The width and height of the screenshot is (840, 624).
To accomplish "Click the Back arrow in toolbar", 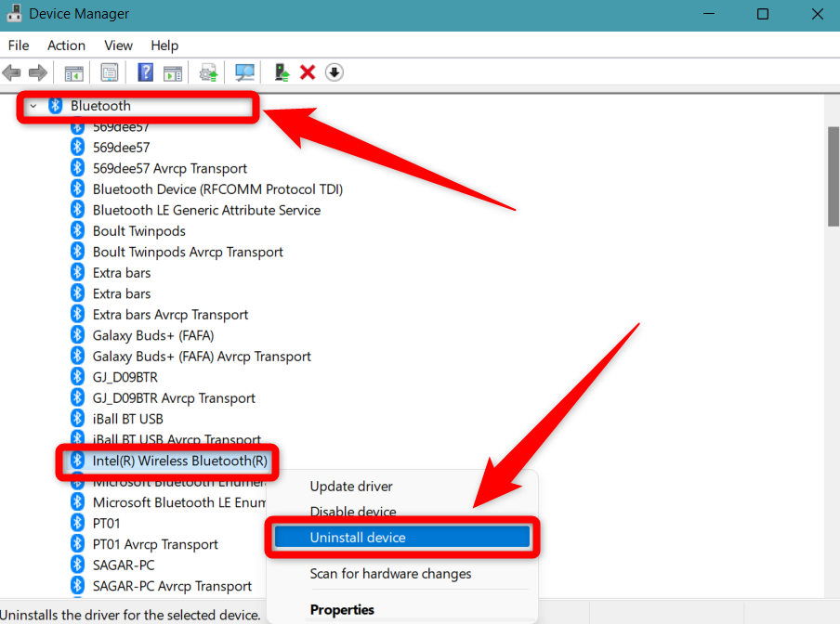I will coord(12,72).
